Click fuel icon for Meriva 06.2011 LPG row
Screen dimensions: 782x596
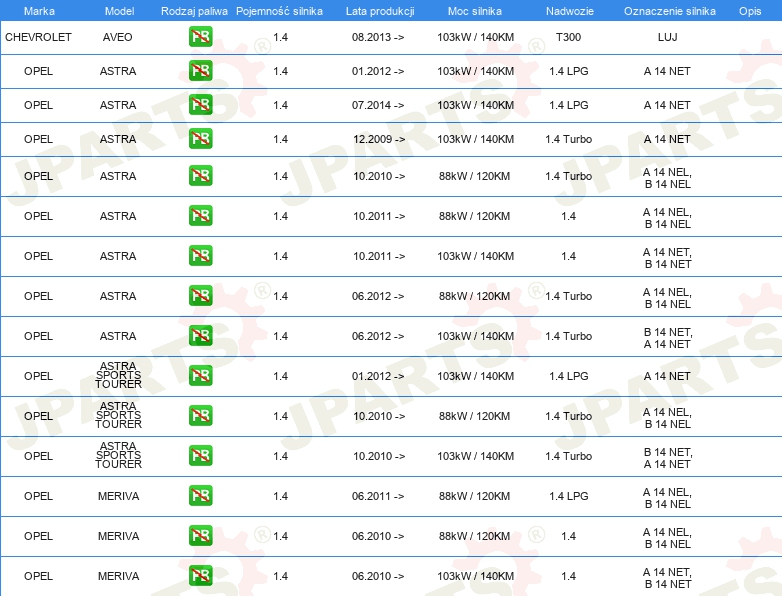click(x=200, y=496)
